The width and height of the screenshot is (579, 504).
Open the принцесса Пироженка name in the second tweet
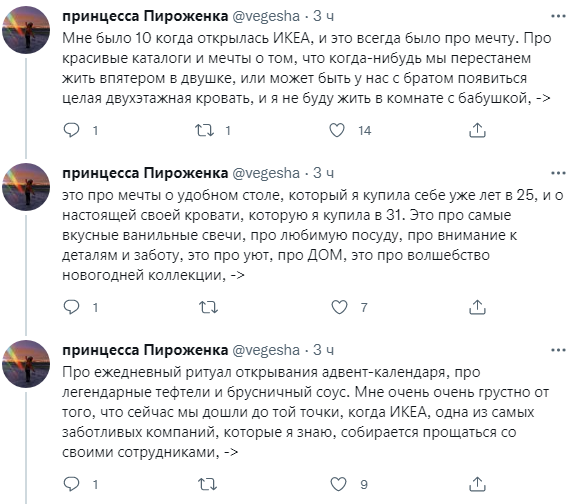tap(145, 173)
